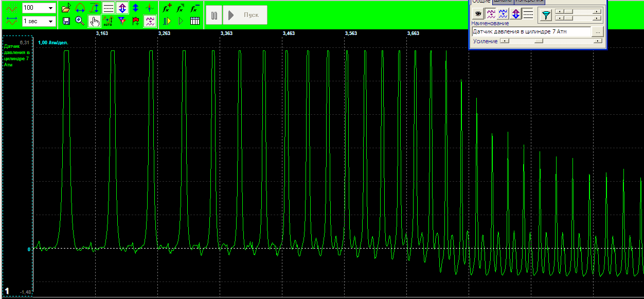Click the solid blue vertical arrows icon
This screenshot has height=299, width=644.
point(135,8)
